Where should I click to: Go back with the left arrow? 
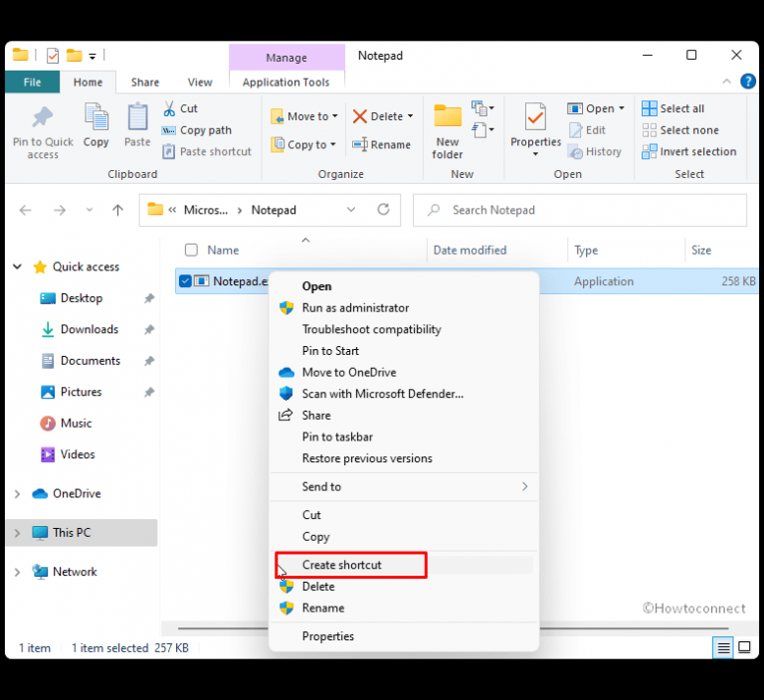click(x=25, y=210)
